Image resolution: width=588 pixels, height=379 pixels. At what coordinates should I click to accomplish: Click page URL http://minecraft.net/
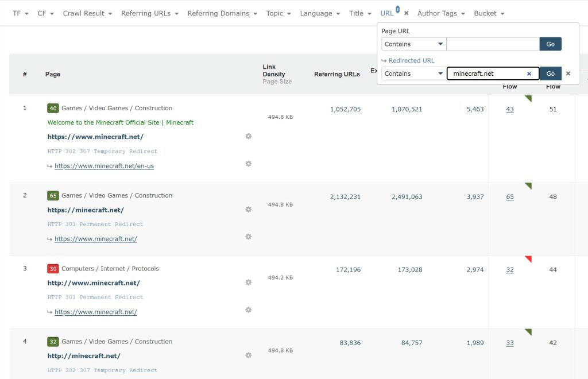pos(84,356)
